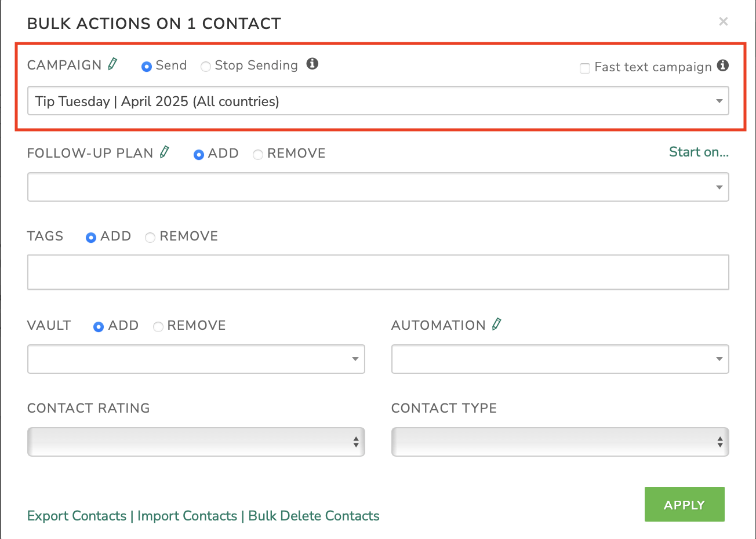This screenshot has width=756, height=539.
Task: Open the Campaign dropdown showing Tip Tuesday
Action: 378,101
